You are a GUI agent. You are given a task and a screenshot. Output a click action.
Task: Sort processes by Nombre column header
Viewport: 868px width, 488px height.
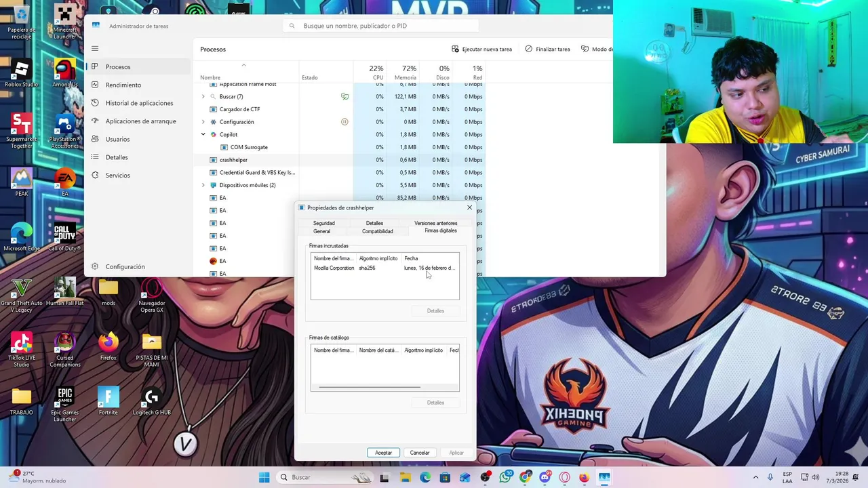click(x=248, y=73)
